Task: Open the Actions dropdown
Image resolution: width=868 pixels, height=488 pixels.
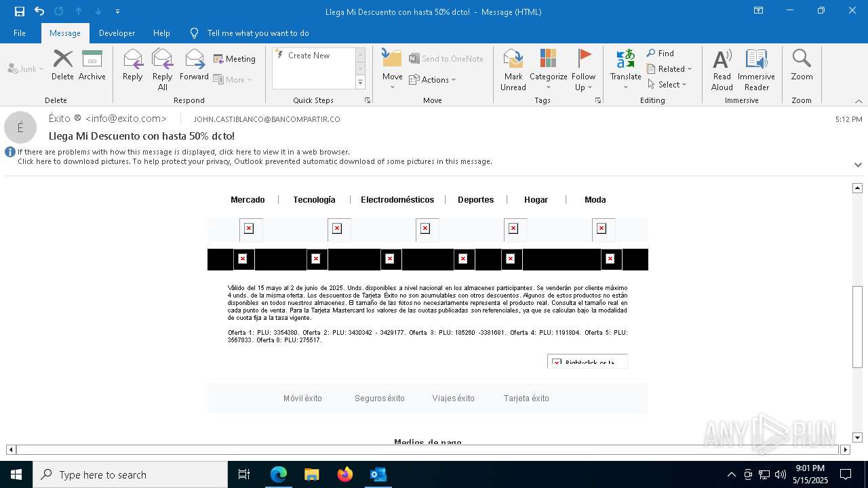Action: (433, 79)
